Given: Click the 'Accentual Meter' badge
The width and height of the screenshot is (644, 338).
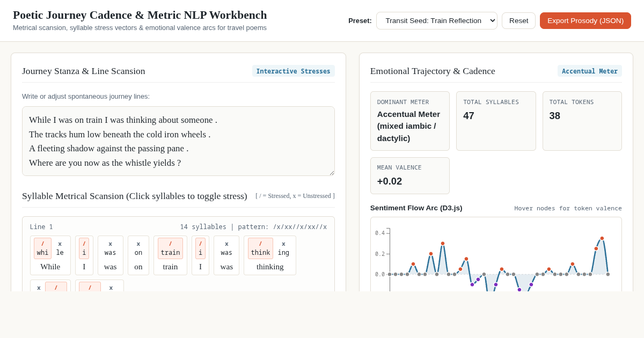Looking at the screenshot, I should (590, 71).
